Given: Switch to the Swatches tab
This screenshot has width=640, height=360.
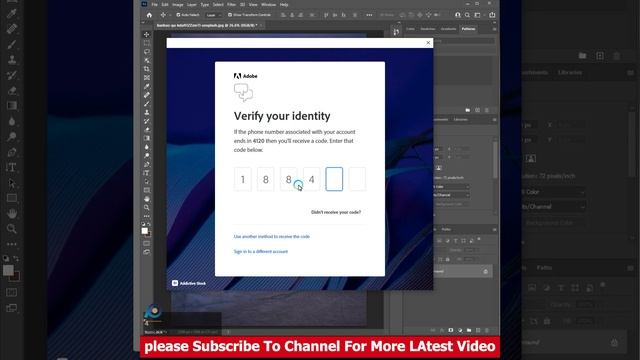Looking at the screenshot, I should [x=428, y=29].
